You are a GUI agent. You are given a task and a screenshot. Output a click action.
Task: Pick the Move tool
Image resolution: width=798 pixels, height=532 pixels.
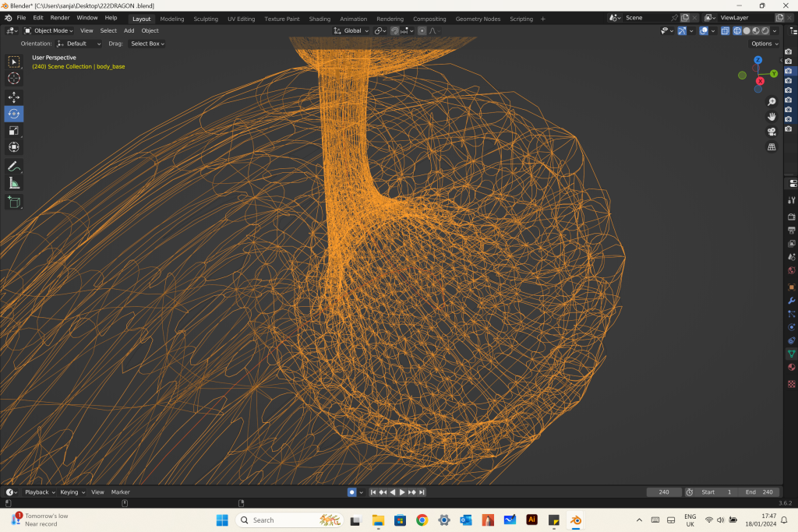14,97
